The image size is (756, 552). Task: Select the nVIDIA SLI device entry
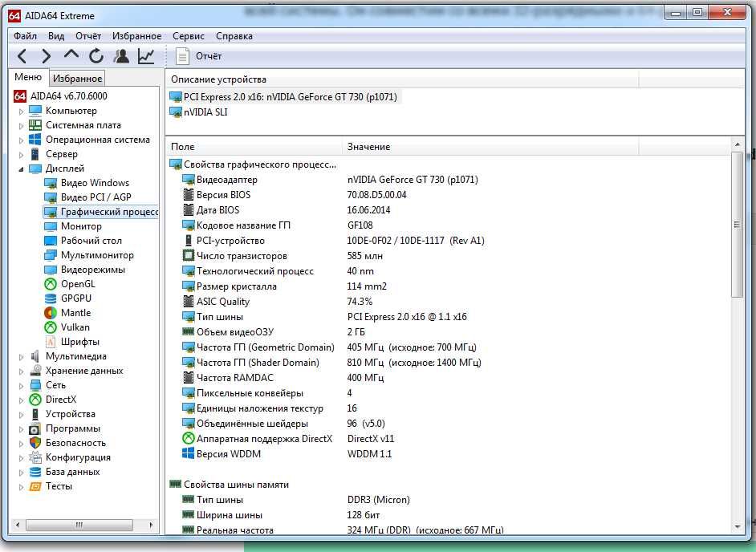click(205, 112)
